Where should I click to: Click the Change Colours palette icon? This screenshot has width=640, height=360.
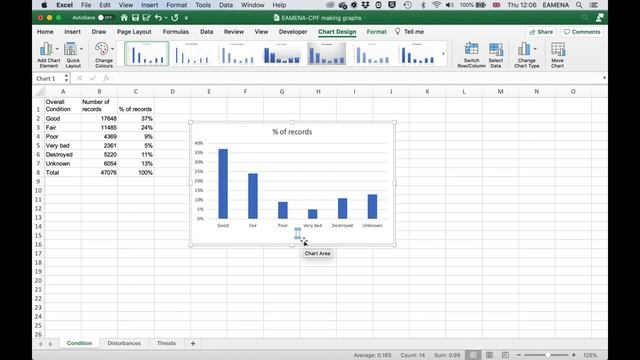point(101,49)
